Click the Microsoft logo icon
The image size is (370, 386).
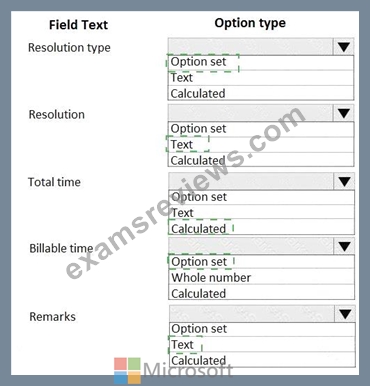coord(127,370)
